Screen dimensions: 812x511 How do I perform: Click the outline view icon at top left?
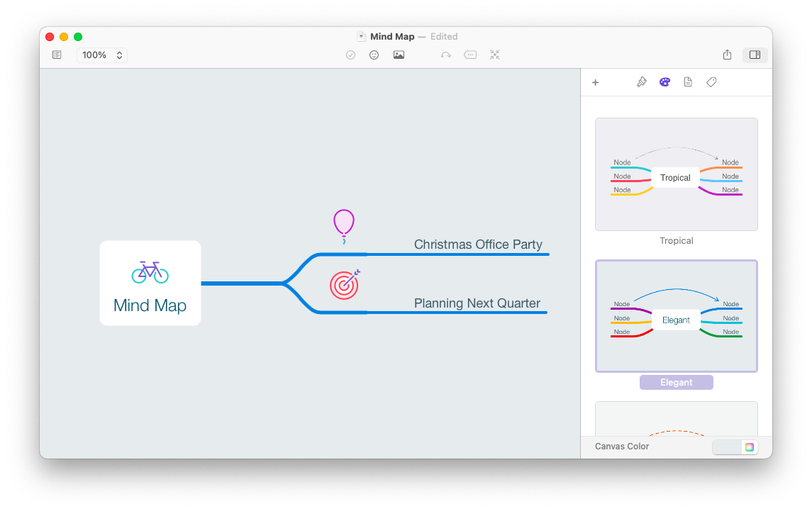(x=57, y=55)
